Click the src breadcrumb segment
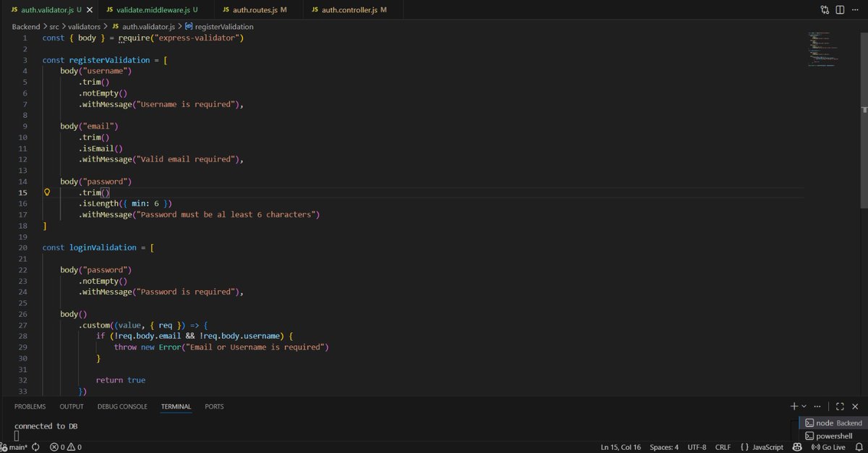Viewport: 868px width, 453px height. (x=54, y=27)
